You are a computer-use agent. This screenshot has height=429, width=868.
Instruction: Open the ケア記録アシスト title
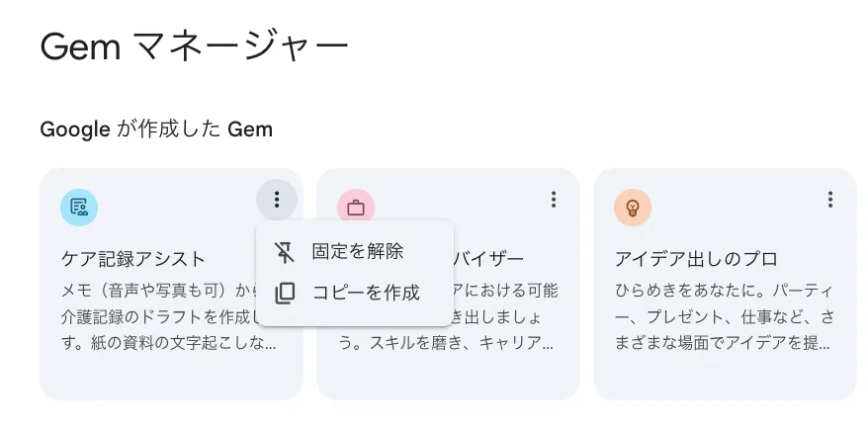click(133, 259)
